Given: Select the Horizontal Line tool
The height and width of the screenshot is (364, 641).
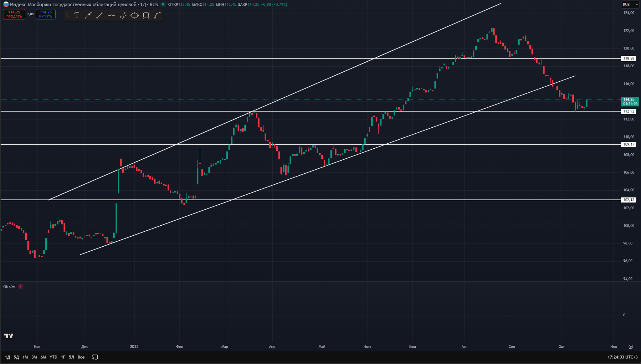Looking at the screenshot, I should click(x=111, y=15).
